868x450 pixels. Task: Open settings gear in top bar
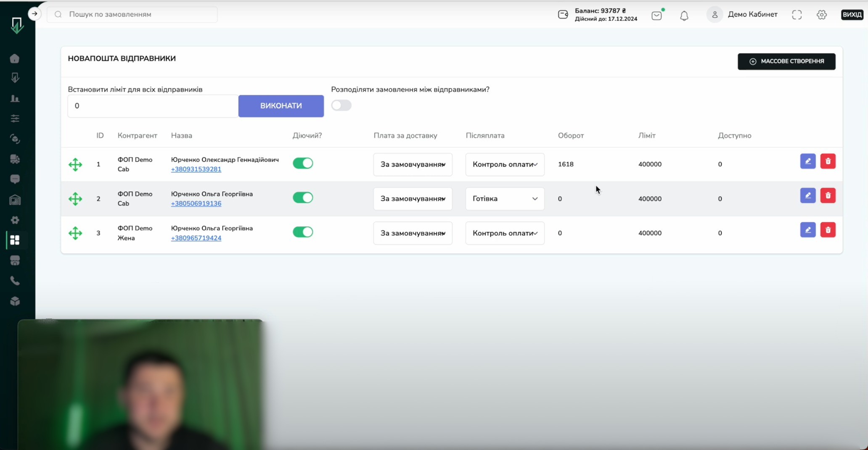pyautogui.click(x=822, y=15)
